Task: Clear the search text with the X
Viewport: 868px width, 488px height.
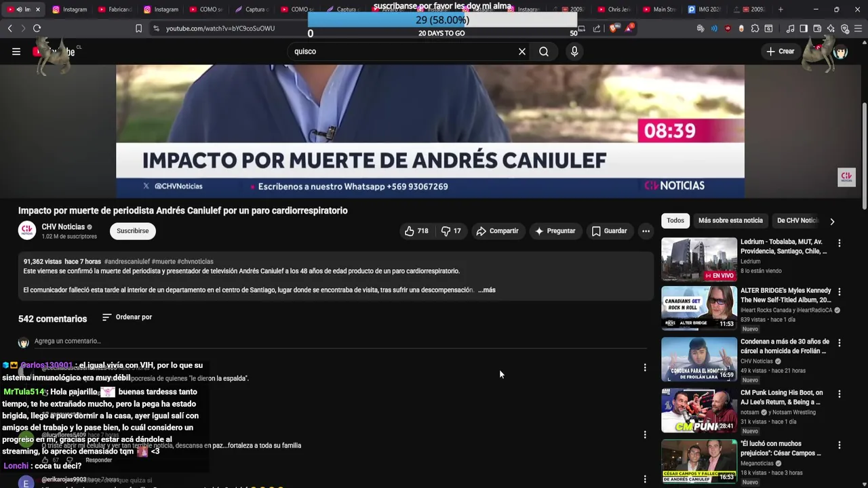Action: pyautogui.click(x=522, y=52)
